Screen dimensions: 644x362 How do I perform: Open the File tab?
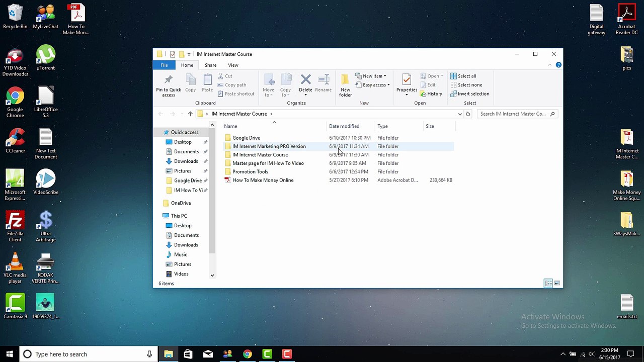tap(164, 65)
